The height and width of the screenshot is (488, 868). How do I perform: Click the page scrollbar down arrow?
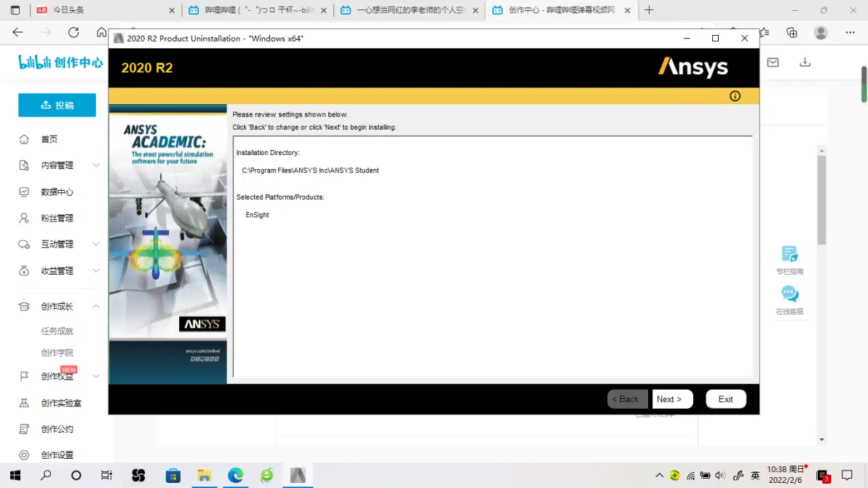821,439
